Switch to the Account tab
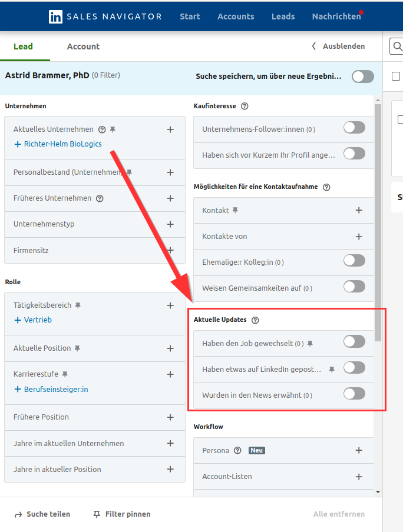 tap(83, 46)
